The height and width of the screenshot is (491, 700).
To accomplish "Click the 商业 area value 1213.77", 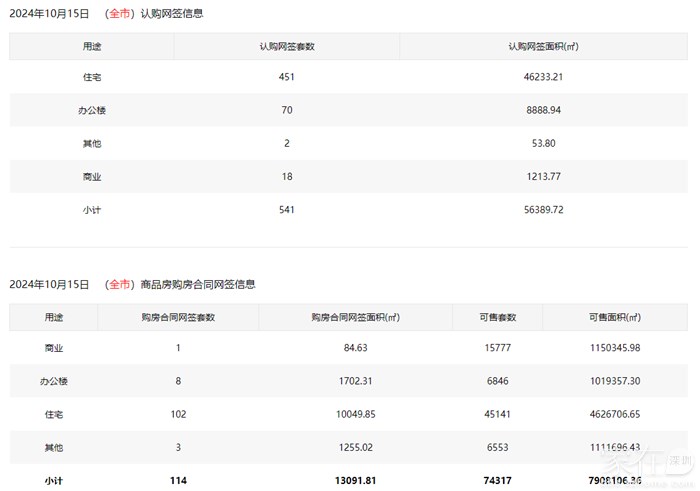I will [x=543, y=177].
